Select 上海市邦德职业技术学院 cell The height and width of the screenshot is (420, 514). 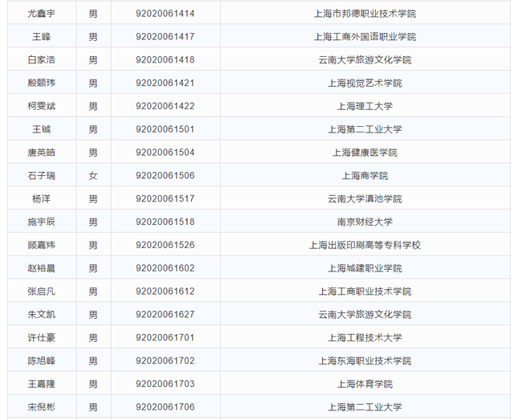(365, 14)
